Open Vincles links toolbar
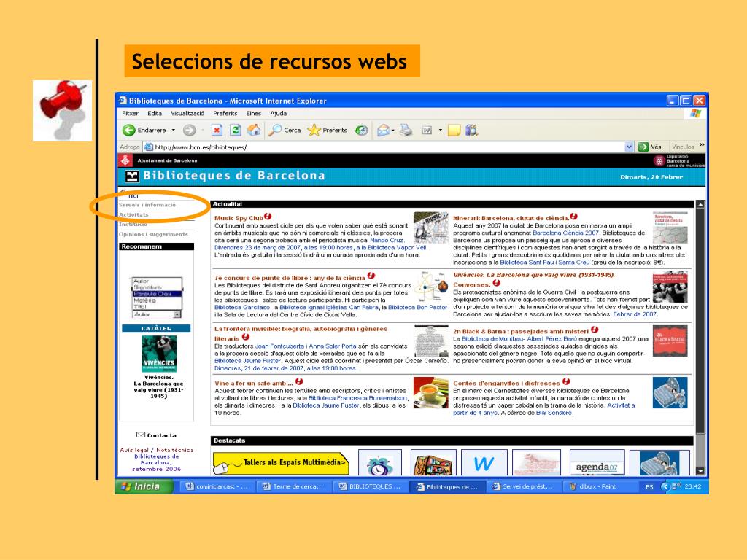The height and width of the screenshot is (560, 747). click(x=683, y=147)
